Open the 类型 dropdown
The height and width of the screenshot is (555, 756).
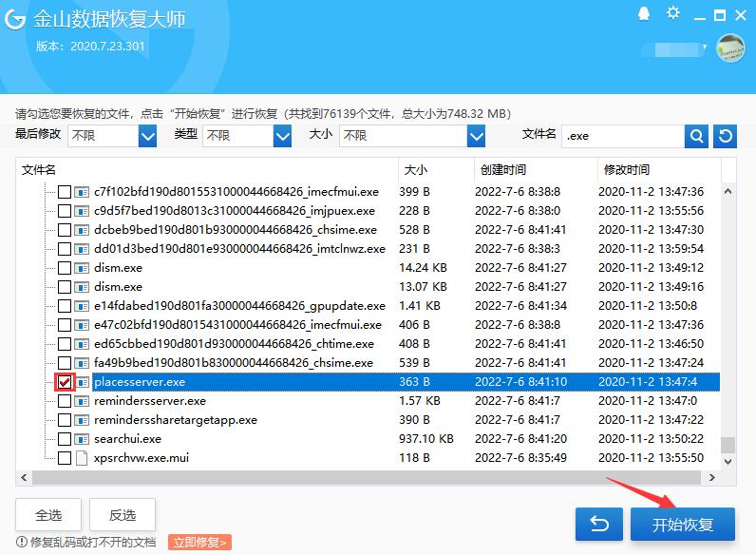[x=282, y=136]
